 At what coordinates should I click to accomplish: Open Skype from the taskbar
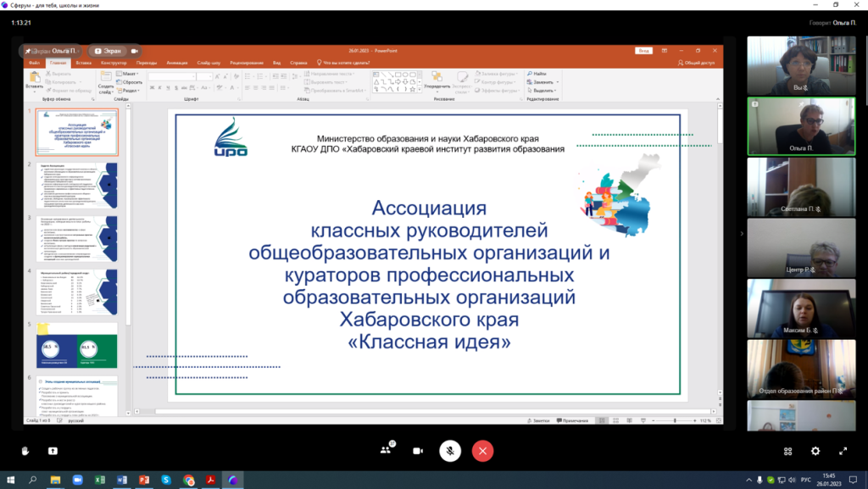166,480
